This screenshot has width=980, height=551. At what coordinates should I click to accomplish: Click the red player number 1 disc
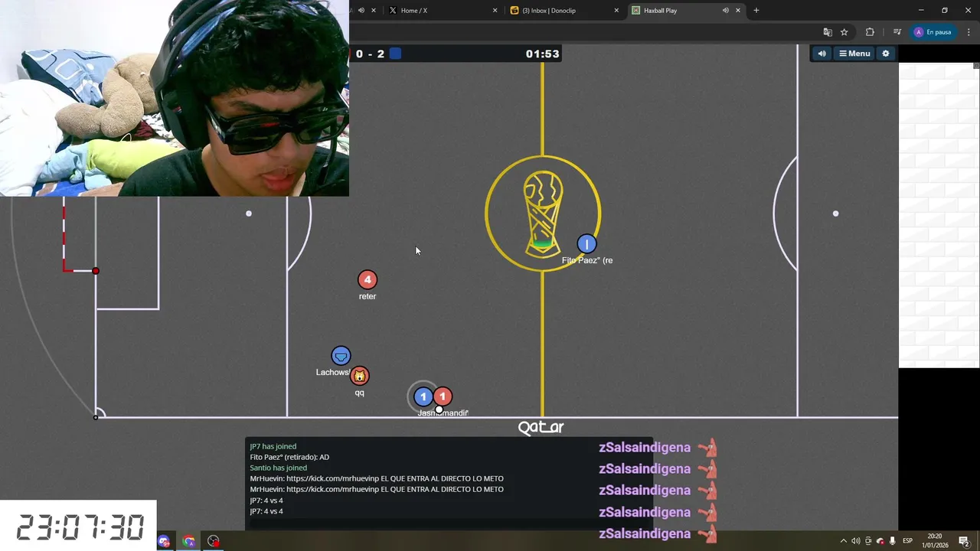pyautogui.click(x=443, y=396)
